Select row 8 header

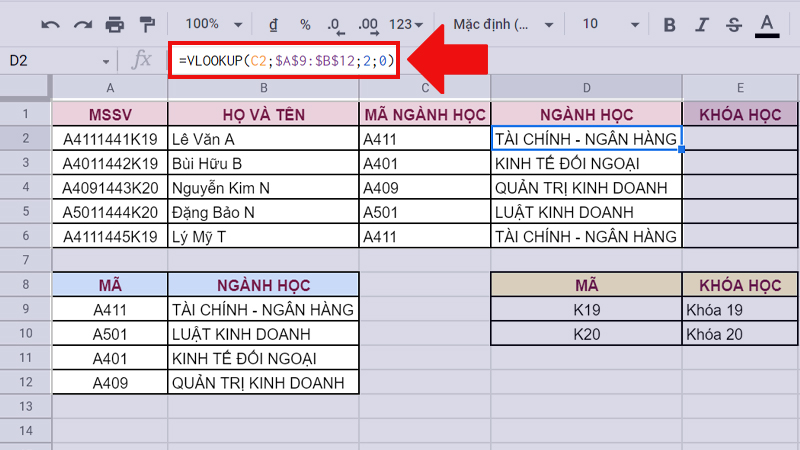(x=25, y=284)
